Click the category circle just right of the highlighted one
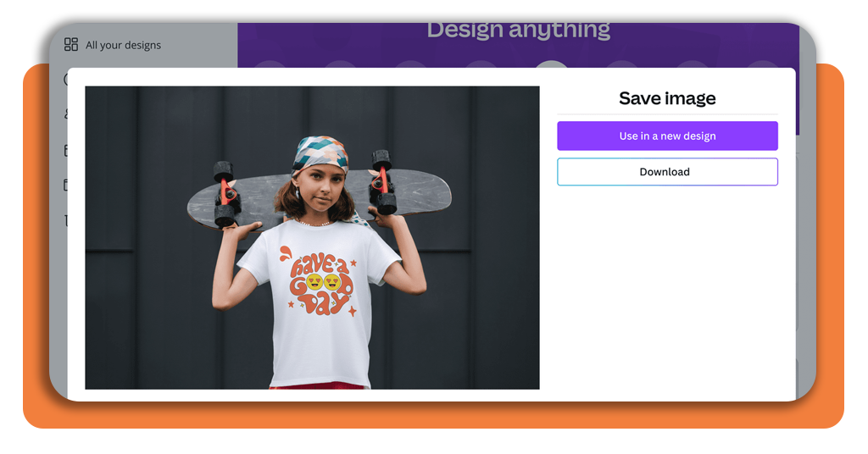 [x=622, y=64]
